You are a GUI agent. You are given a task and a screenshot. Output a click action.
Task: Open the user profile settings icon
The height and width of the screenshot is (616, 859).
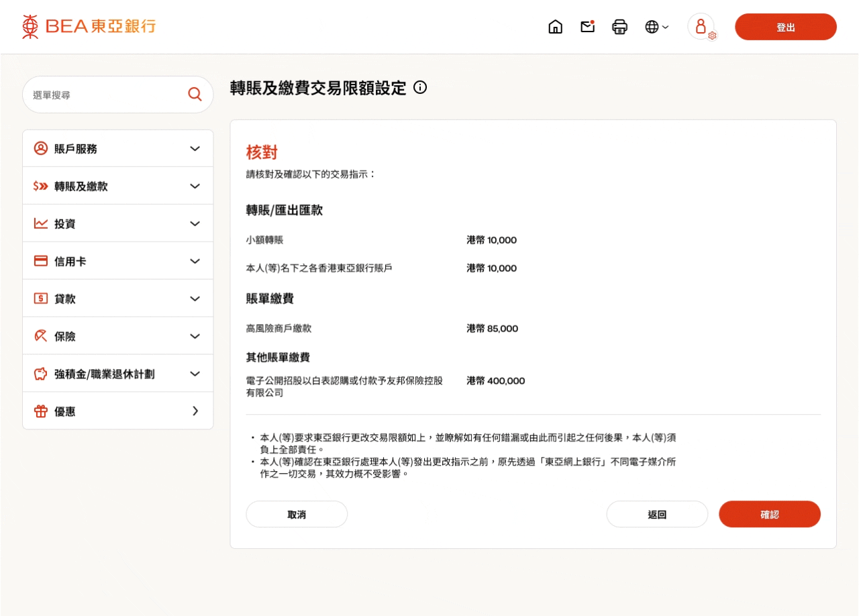[x=701, y=27]
